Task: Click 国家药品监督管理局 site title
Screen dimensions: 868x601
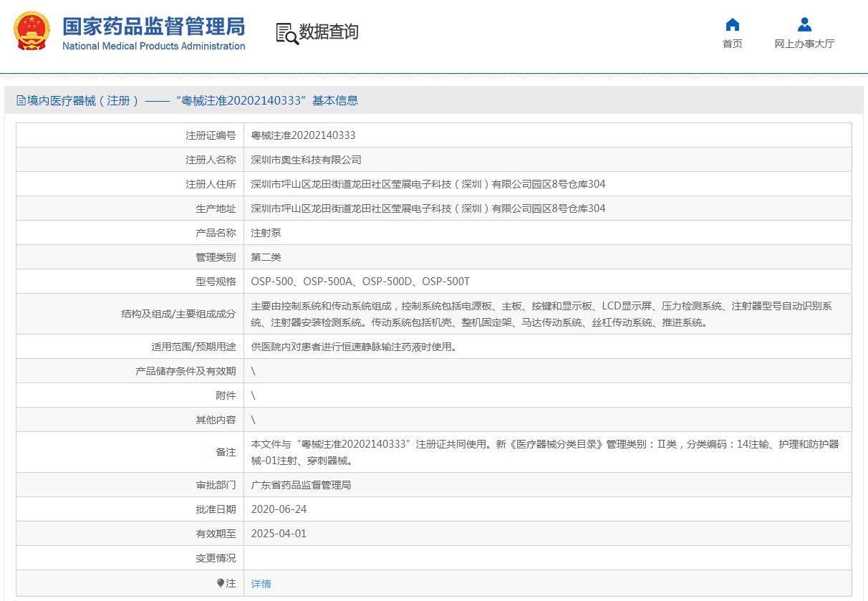Action: 153,27
